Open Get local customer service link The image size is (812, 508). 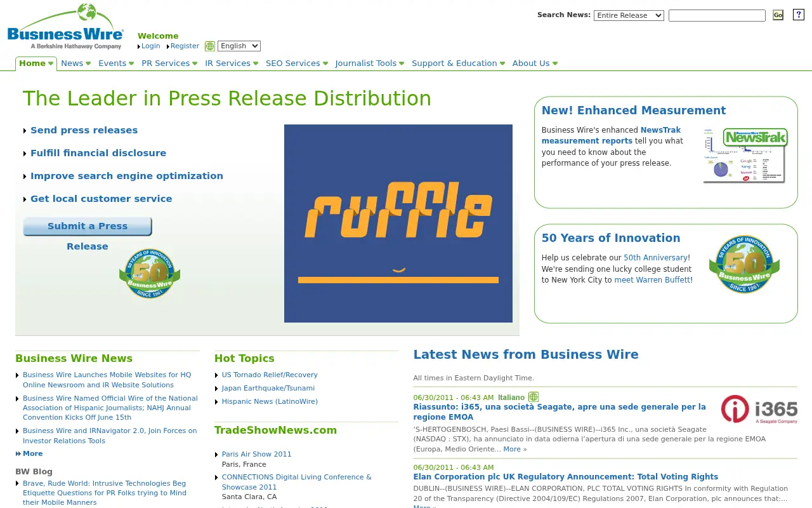coord(101,199)
